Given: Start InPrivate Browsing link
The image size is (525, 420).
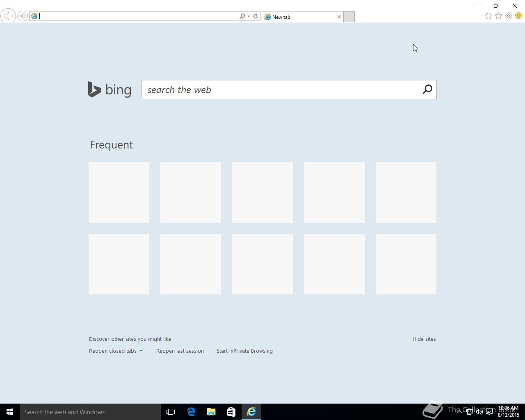Looking at the screenshot, I should [244, 351].
